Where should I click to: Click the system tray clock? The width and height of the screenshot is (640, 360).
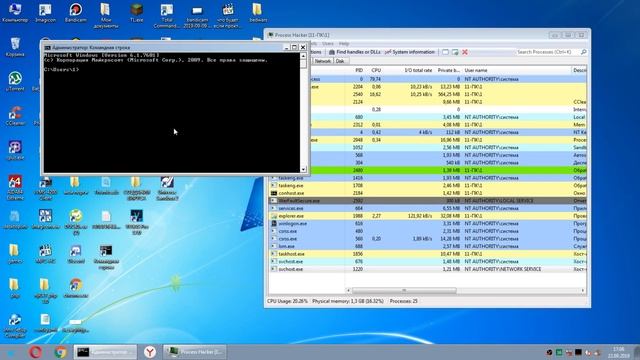[x=618, y=352]
